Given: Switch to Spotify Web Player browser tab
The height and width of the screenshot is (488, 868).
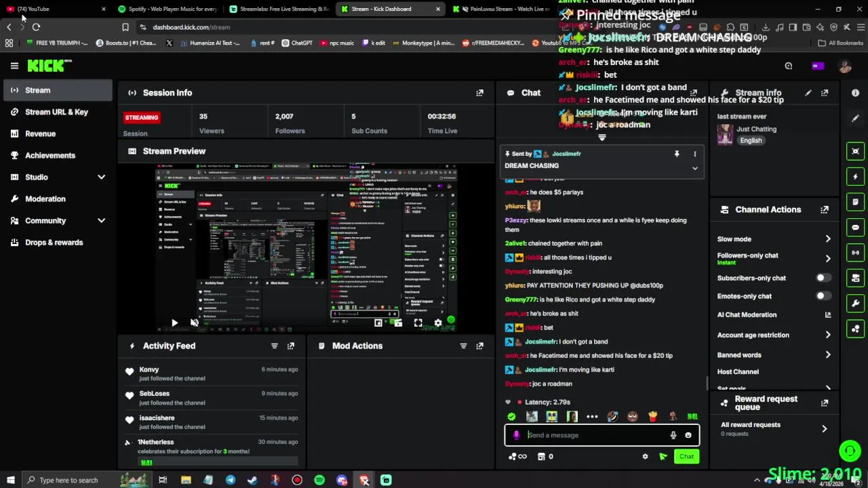Looking at the screenshot, I should [167, 9].
